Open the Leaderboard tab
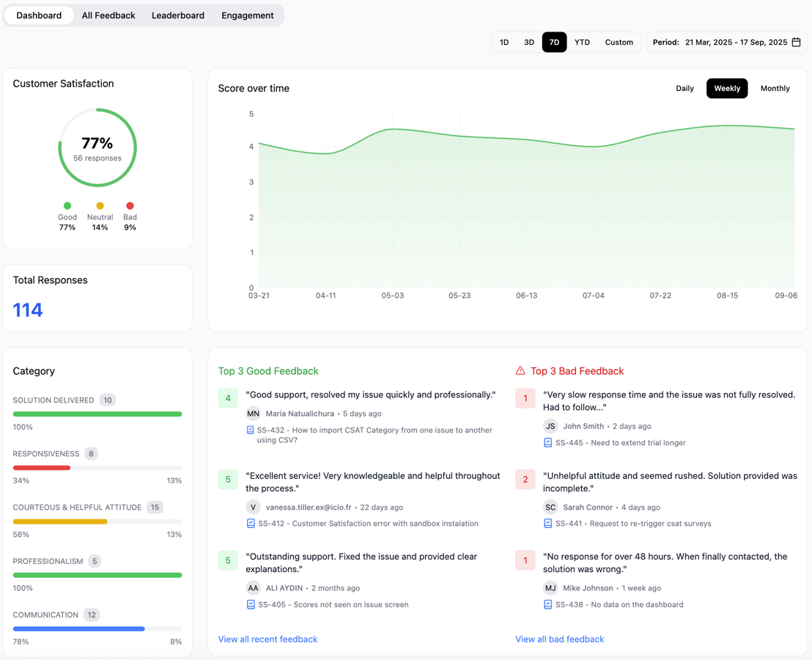This screenshot has width=812, height=660. [177, 15]
